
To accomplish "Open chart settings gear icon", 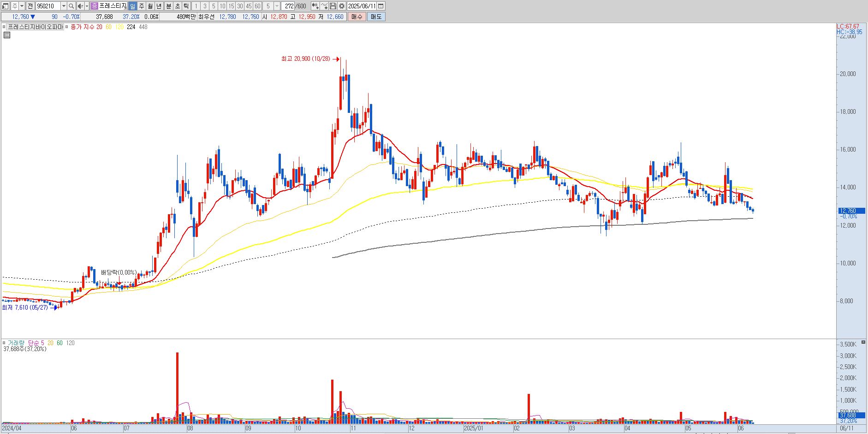I will click(342, 6).
